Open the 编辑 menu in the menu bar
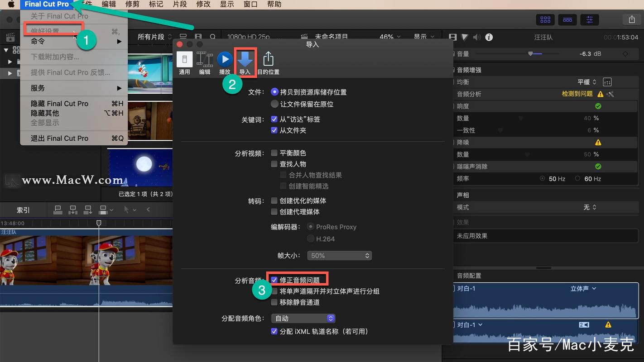644x362 pixels. tap(109, 4)
